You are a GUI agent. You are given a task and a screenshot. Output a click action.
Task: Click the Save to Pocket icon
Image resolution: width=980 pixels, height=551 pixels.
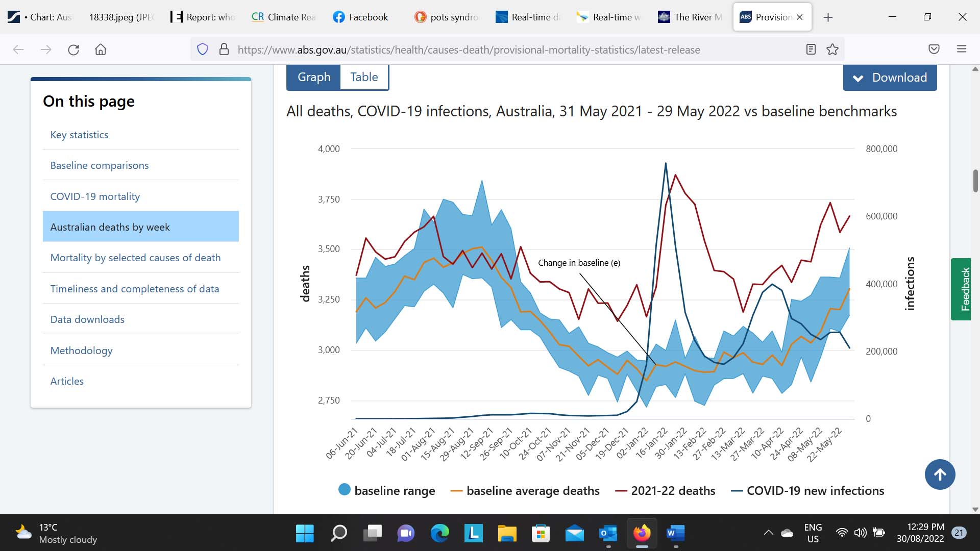point(934,49)
